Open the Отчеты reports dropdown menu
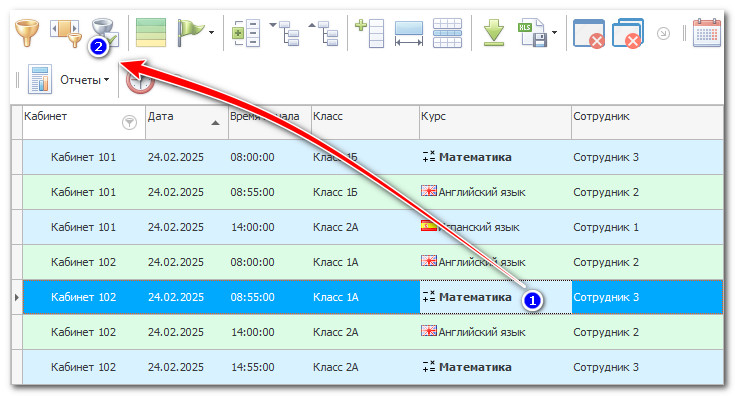The image size is (735, 396). (x=84, y=80)
